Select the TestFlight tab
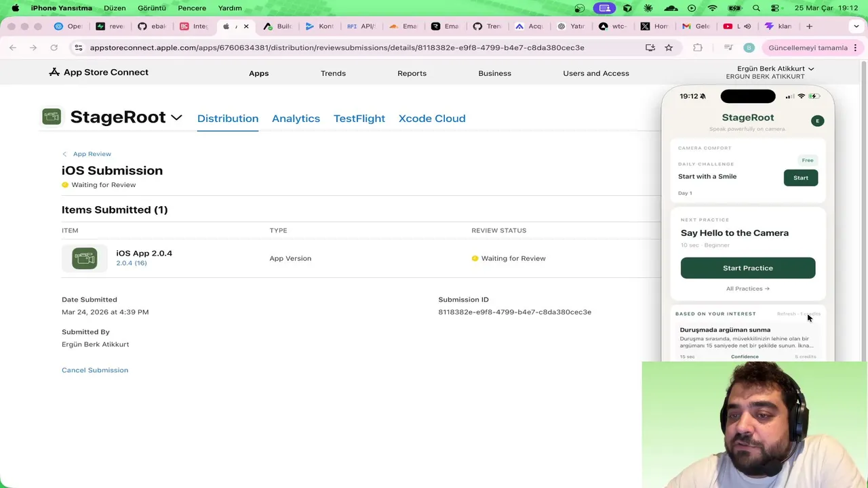The width and height of the screenshot is (868, 488). point(359,118)
